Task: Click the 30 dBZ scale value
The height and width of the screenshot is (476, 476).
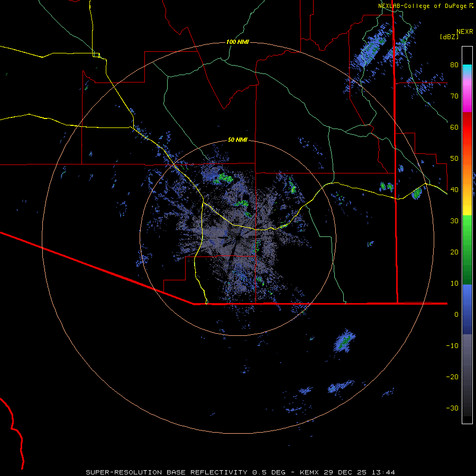Action: 454,221
